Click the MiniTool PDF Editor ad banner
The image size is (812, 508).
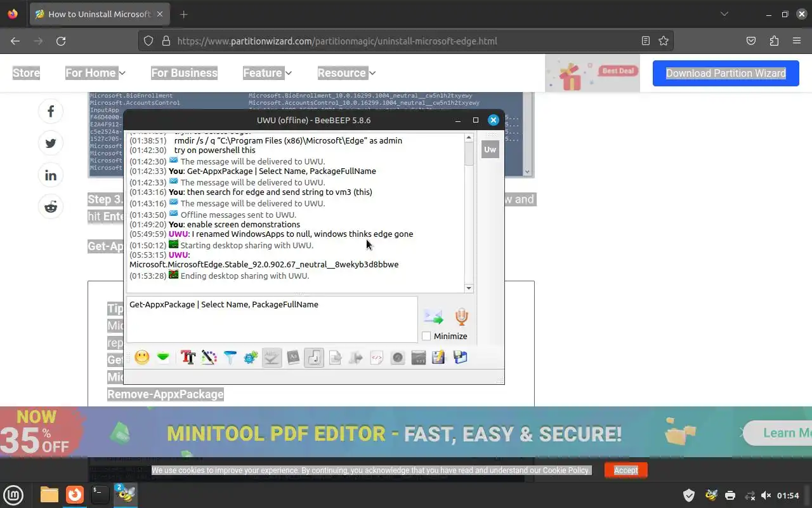click(406, 432)
